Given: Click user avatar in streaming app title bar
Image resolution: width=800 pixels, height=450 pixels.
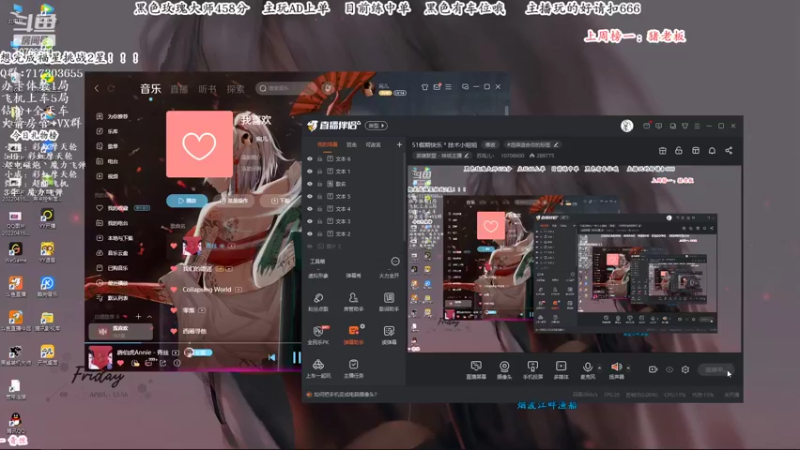Looking at the screenshot, I should pyautogui.click(x=627, y=126).
